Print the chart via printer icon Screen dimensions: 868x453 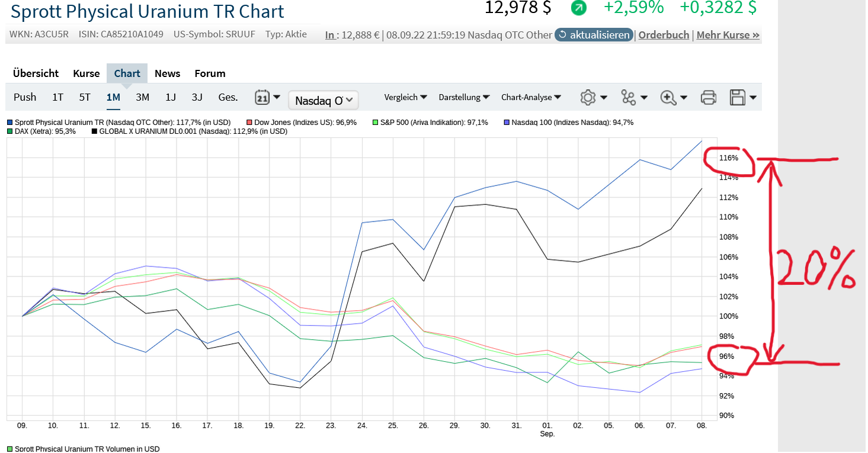point(709,98)
